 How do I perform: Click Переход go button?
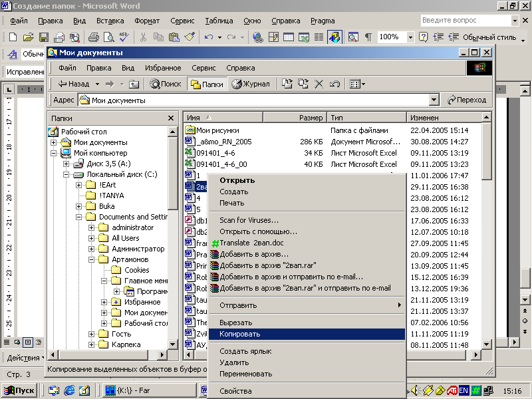pos(467,100)
